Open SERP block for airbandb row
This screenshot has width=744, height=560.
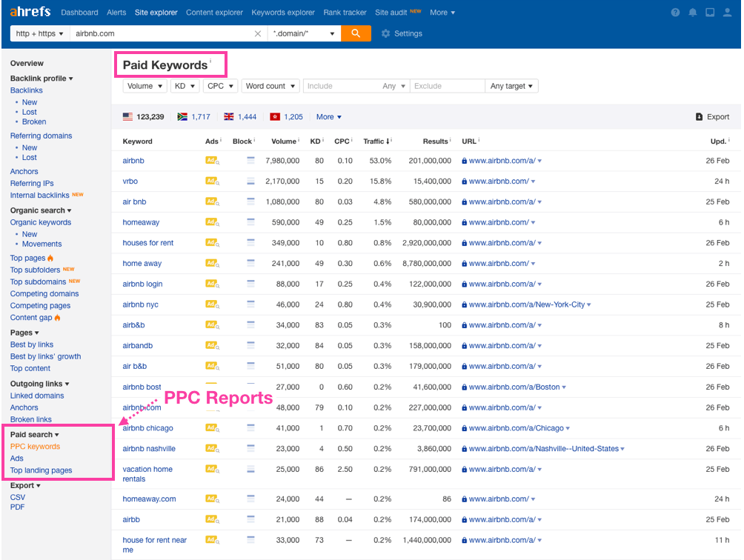(250, 345)
